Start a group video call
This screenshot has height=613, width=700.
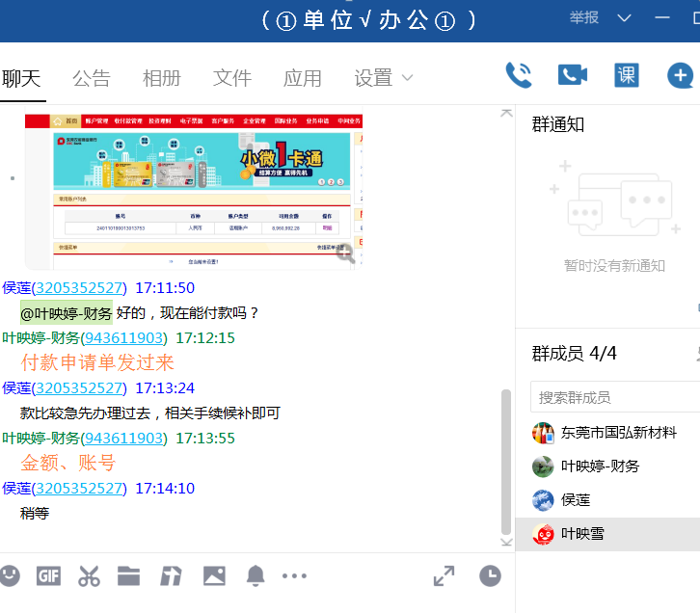click(573, 75)
